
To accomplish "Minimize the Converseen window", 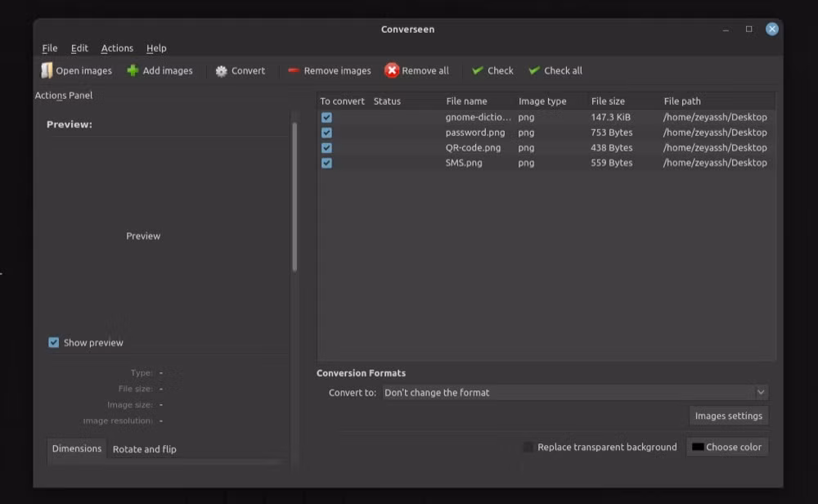I will [726, 29].
